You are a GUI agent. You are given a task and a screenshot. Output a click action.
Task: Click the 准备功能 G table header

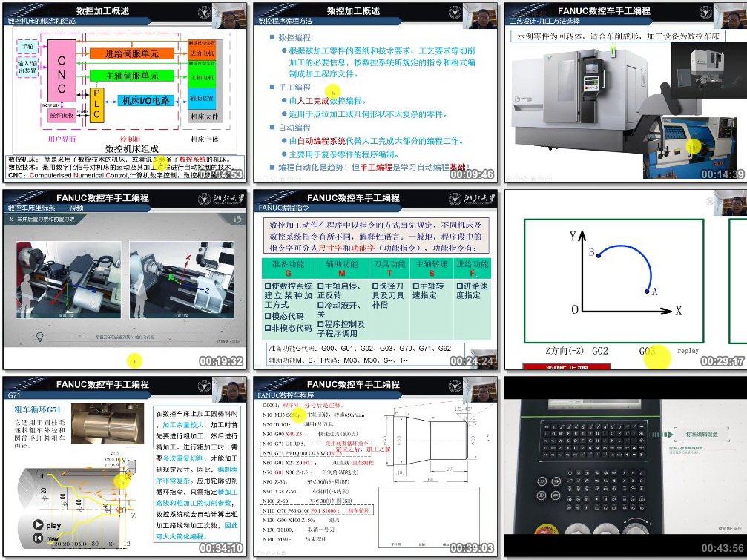click(289, 268)
